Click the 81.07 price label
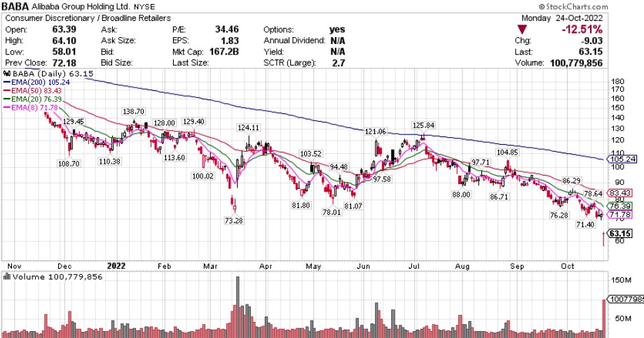The width and height of the screenshot is (644, 338). (x=353, y=206)
